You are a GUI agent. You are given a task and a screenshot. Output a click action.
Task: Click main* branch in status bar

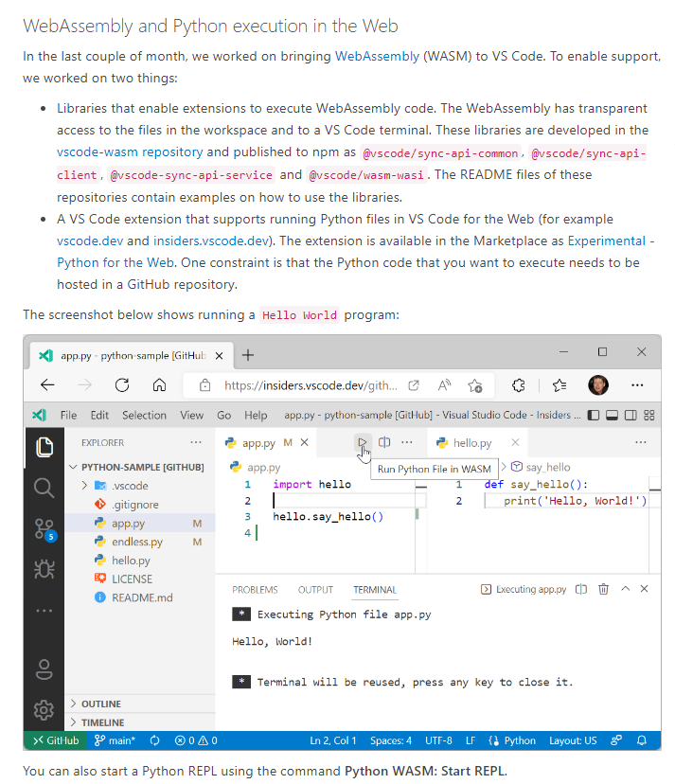[x=115, y=740]
